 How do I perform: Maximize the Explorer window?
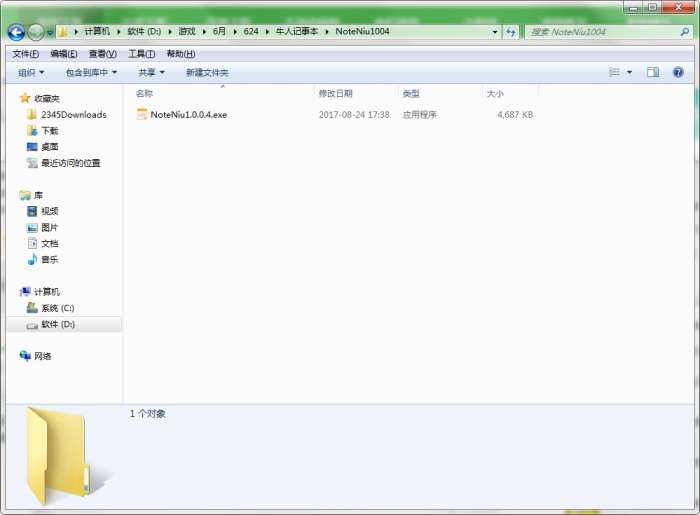point(652,8)
